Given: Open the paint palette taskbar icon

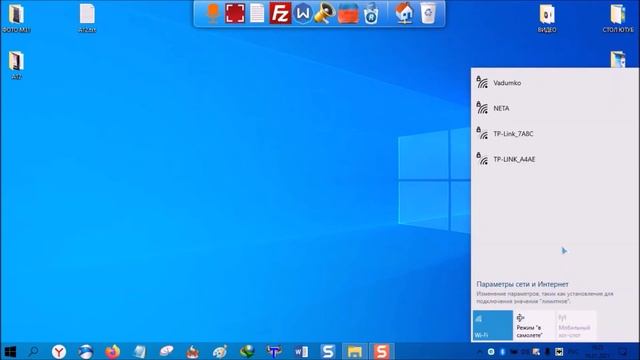Looking at the screenshot, I should tap(220, 351).
